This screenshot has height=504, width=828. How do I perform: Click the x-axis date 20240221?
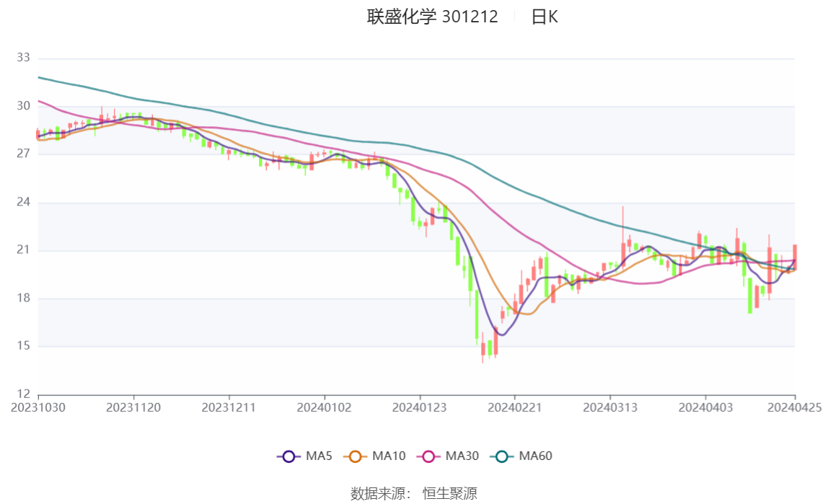pos(515,408)
